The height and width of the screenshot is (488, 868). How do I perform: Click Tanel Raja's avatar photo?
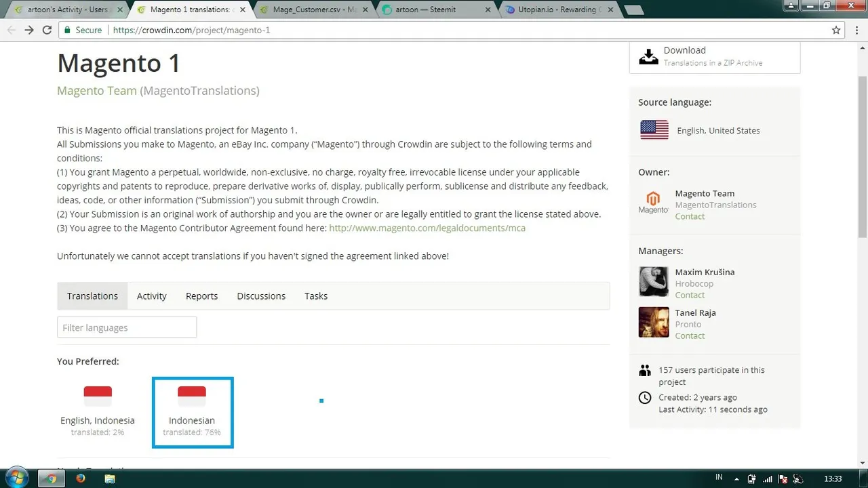click(654, 322)
